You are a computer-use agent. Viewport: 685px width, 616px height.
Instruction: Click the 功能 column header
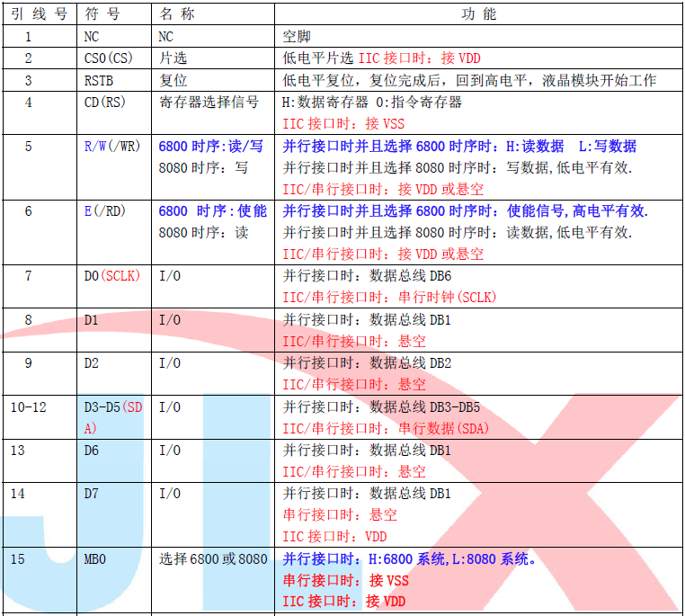[476, 14]
